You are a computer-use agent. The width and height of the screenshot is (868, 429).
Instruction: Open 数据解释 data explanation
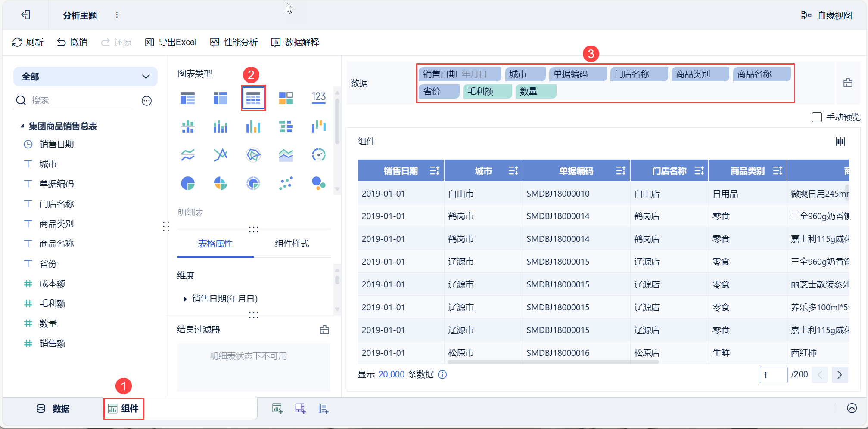pos(295,42)
